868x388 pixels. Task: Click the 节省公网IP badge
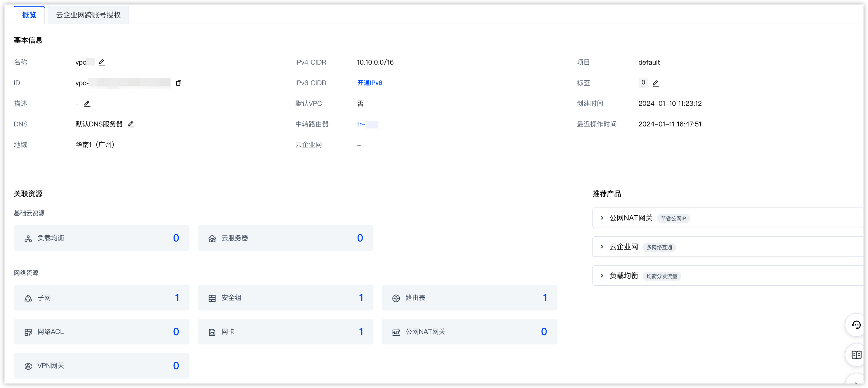click(673, 219)
